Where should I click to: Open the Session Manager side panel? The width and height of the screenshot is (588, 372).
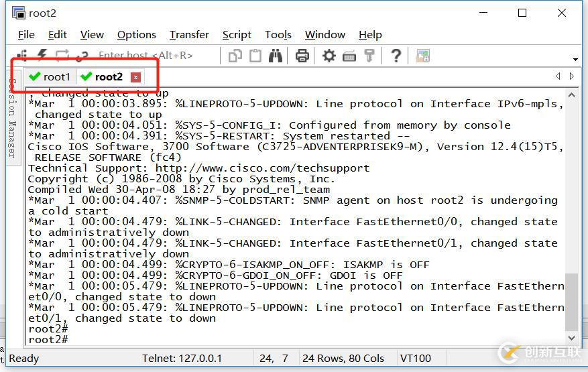(13, 117)
